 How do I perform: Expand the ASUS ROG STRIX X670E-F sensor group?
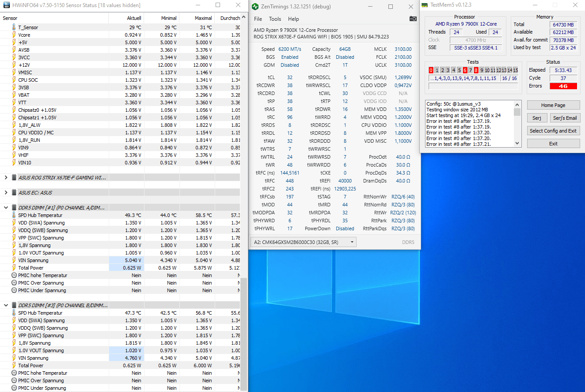(x=6, y=178)
